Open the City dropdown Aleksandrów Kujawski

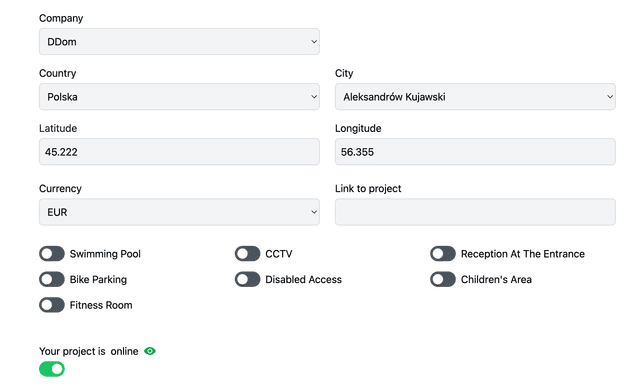(x=475, y=97)
